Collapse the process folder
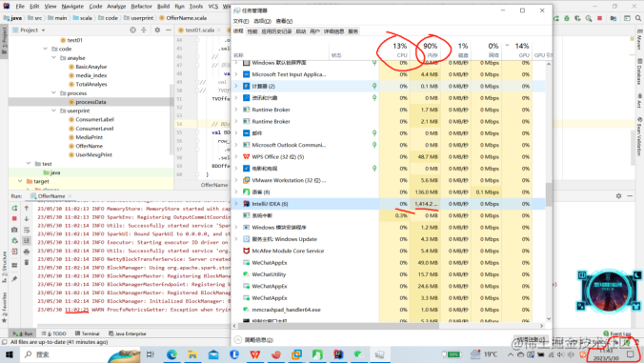This screenshot has height=363, width=644. point(53,93)
